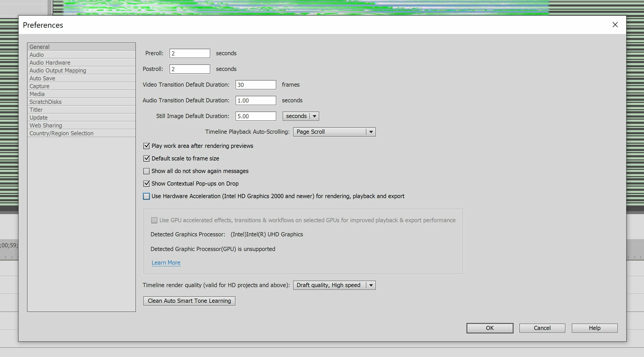Image resolution: width=644 pixels, height=357 pixels.
Task: Click the Learn More link
Action: [x=166, y=263]
